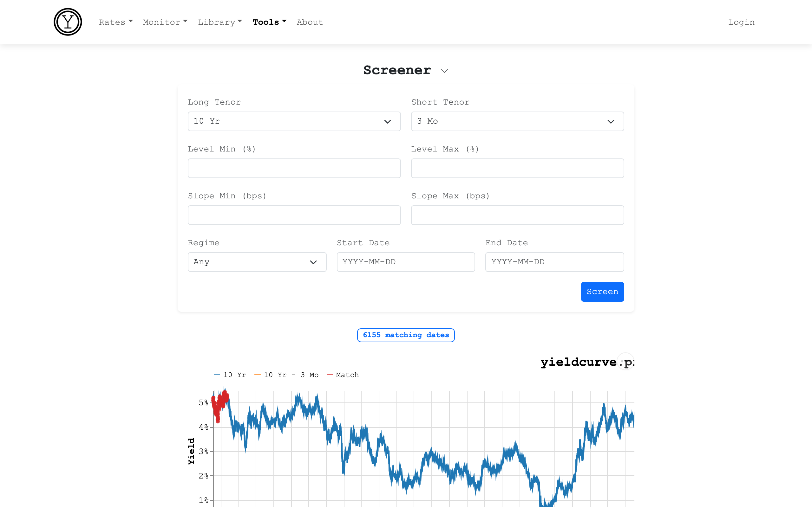812x507 pixels.
Task: Focus the Level Min input field
Action: coord(294,168)
